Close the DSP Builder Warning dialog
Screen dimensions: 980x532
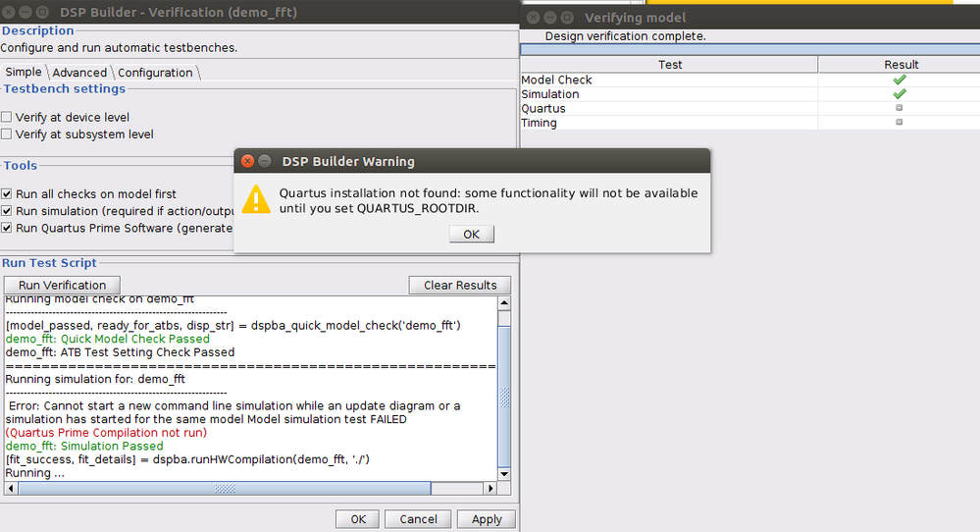247,161
